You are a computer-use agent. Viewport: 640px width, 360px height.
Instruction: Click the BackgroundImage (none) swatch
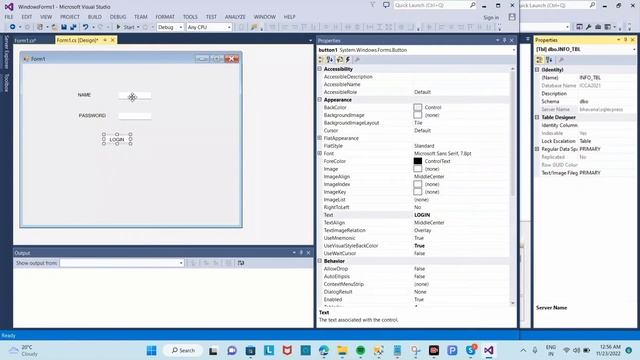418,115
